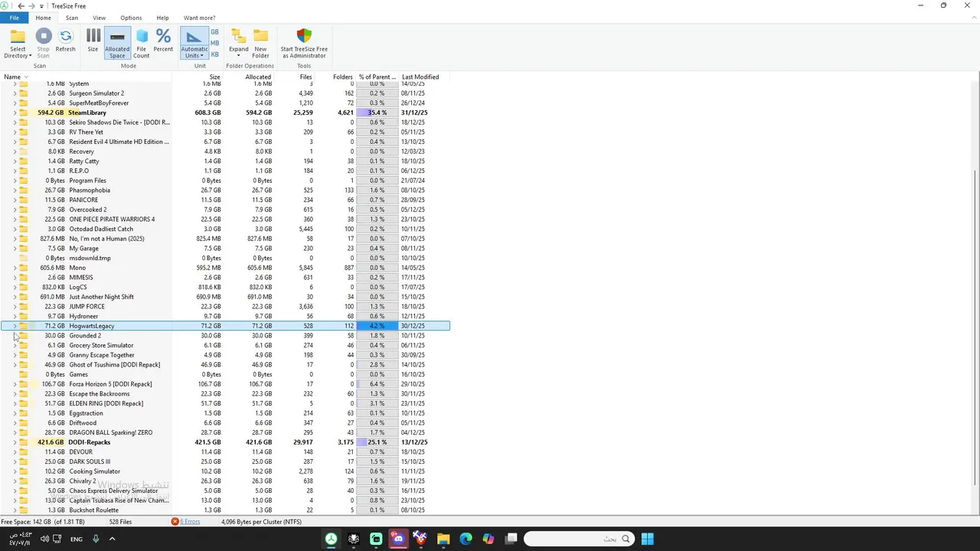Switch mode to File Count
Screen dimensions: 980x551
tap(142, 44)
